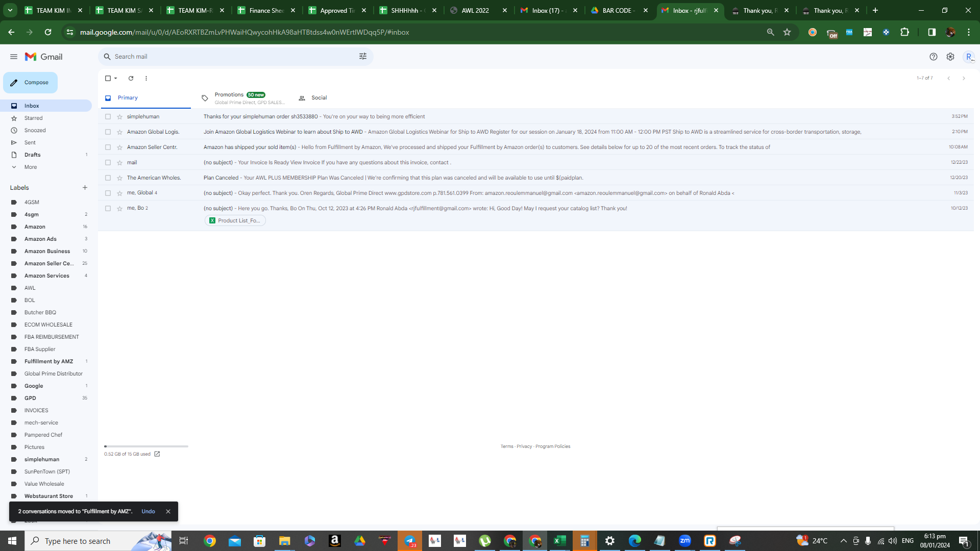
Task: Open Chrome three-dot menu
Action: point(969,32)
